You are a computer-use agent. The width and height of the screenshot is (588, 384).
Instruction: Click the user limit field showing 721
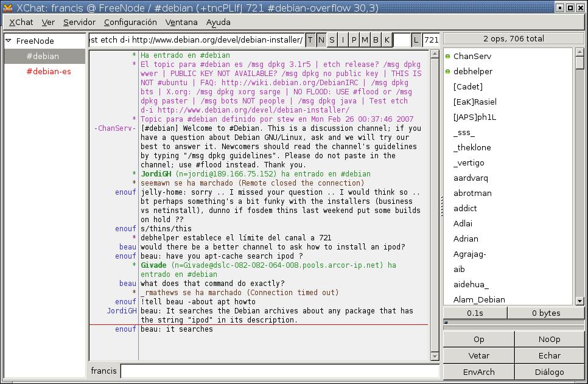[431, 40]
